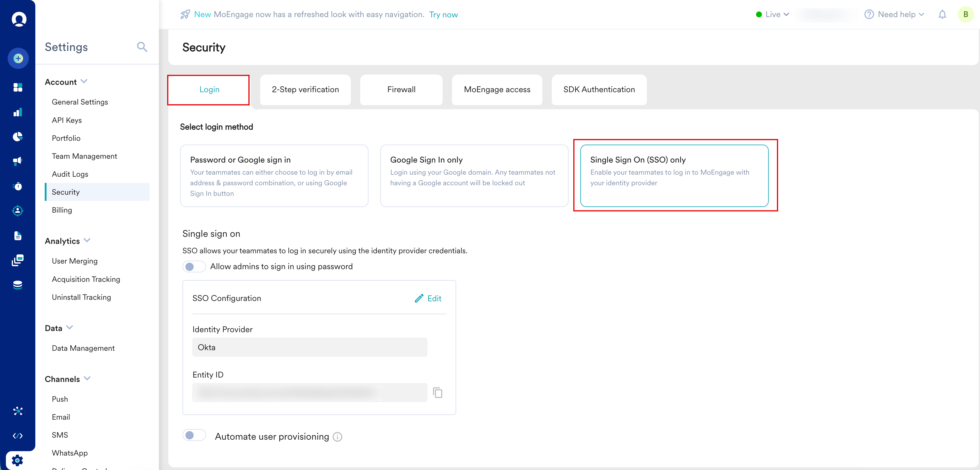Open the dashboard grid icon in sidebar
Image resolution: width=980 pixels, height=470 pixels.
[18, 87]
